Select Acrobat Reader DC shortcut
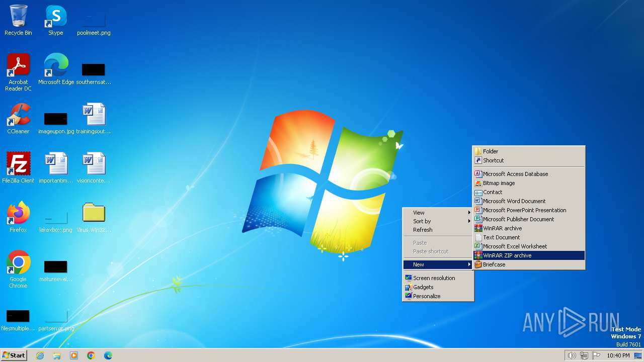 click(x=18, y=72)
